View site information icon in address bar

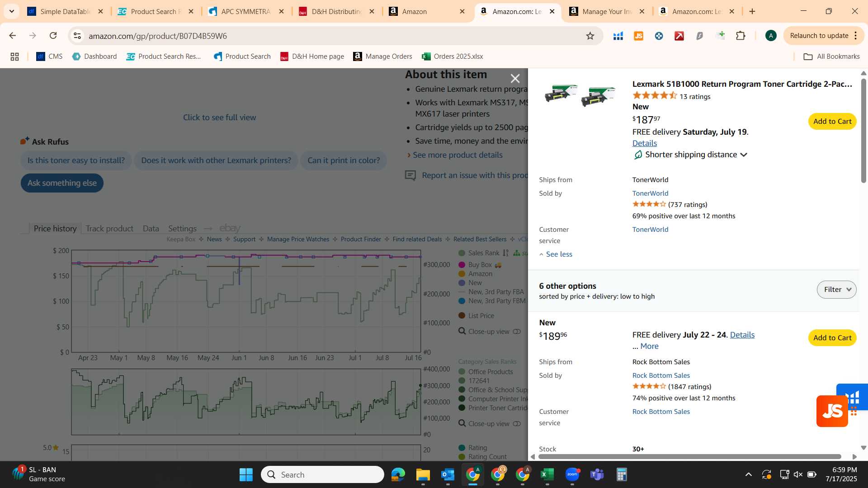click(x=77, y=36)
